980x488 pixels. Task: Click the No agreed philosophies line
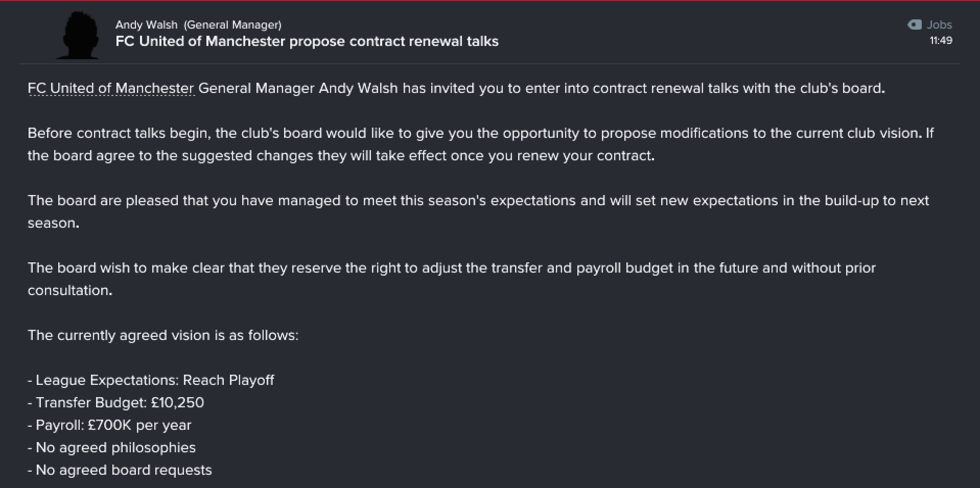(111, 448)
